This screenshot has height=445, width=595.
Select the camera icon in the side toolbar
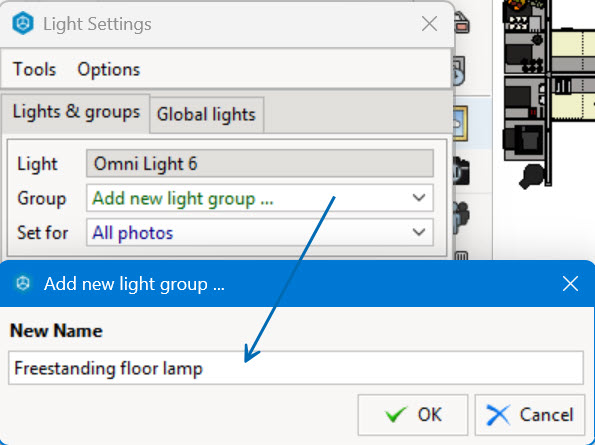point(461,171)
